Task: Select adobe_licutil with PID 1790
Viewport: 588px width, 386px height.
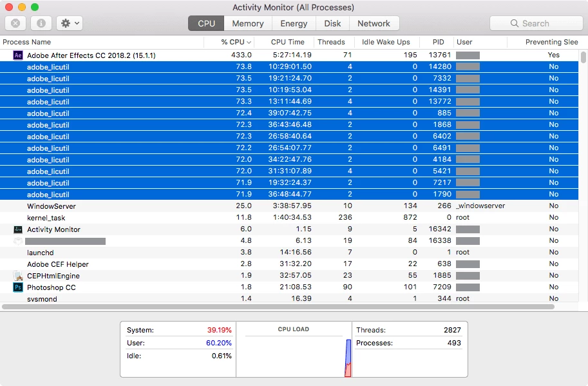Action: click(289, 195)
